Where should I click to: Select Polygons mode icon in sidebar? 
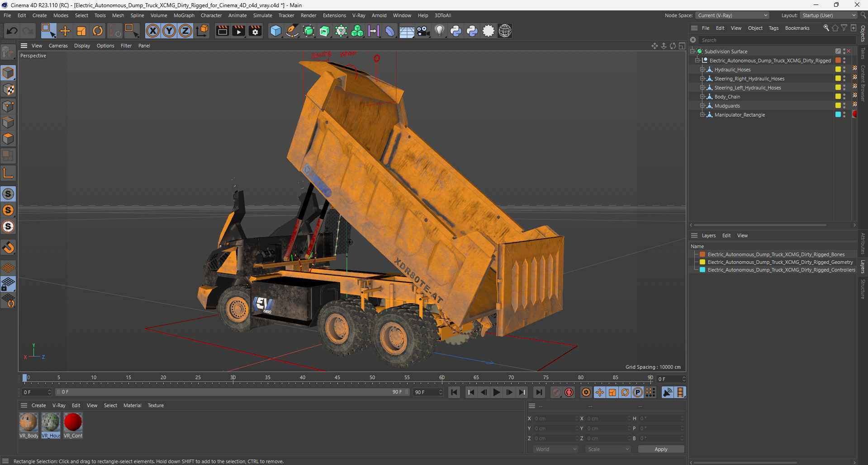[x=8, y=139]
